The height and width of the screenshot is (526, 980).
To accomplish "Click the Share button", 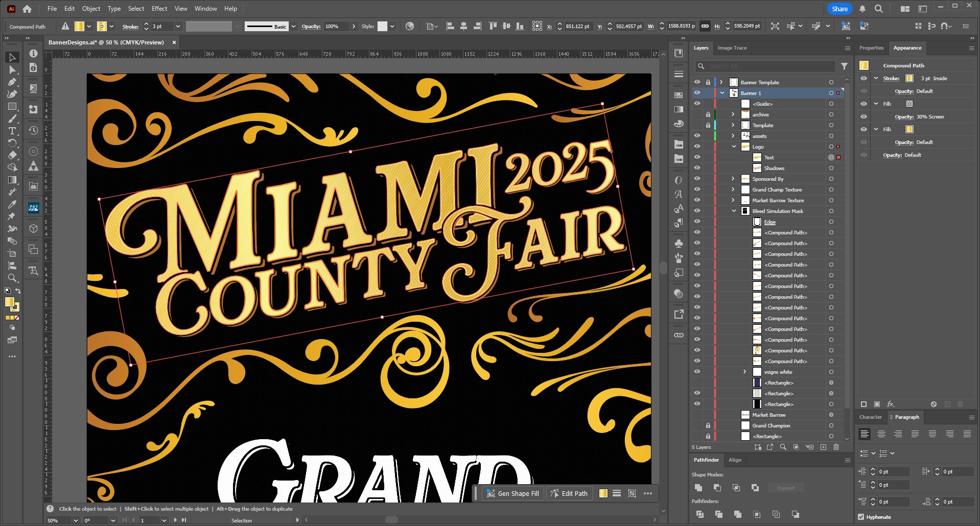I will click(x=839, y=9).
